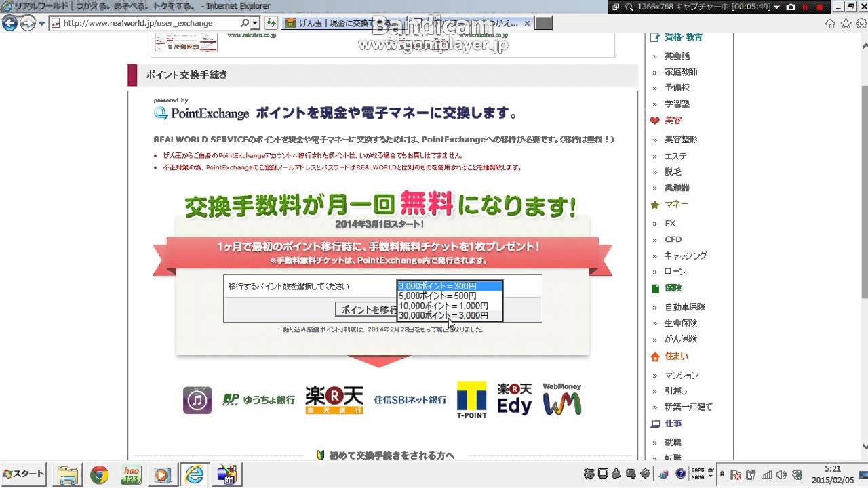Viewport: 868px width, 488px height.
Task: Click the 楽天Edy logo
Action: coord(515,399)
